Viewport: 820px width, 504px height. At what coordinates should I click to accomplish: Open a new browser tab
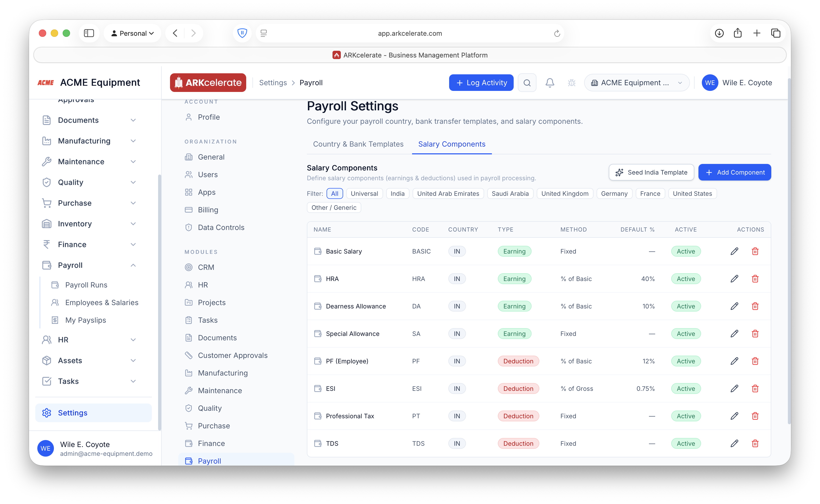point(757,33)
